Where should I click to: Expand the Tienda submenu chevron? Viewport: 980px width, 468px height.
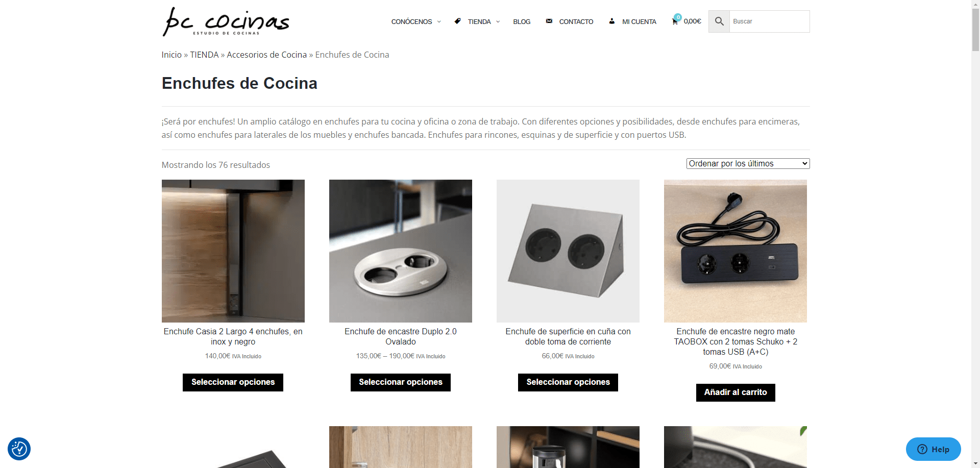click(498, 21)
